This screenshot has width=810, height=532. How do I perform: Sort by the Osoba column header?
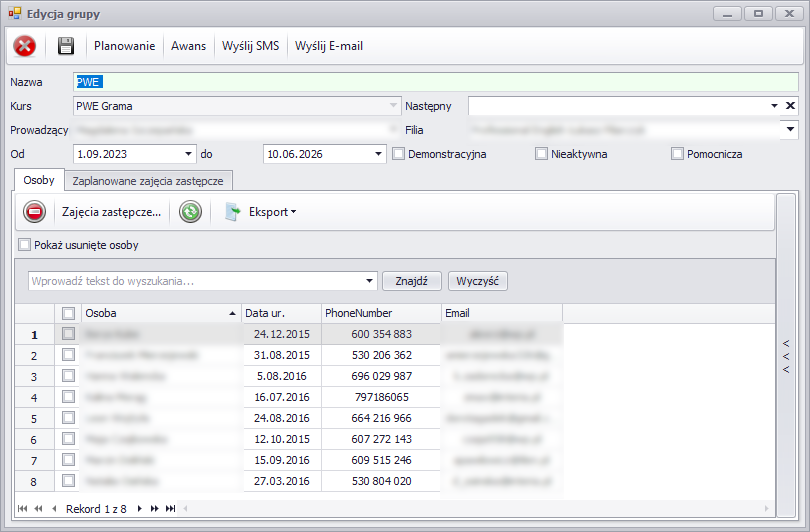coord(161,313)
